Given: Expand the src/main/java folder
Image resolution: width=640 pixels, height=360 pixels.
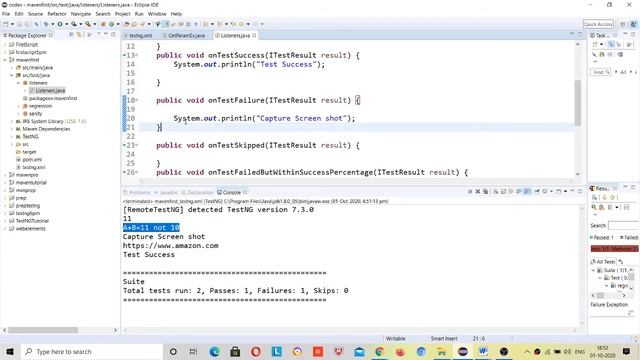Looking at the screenshot, I should [11, 68].
